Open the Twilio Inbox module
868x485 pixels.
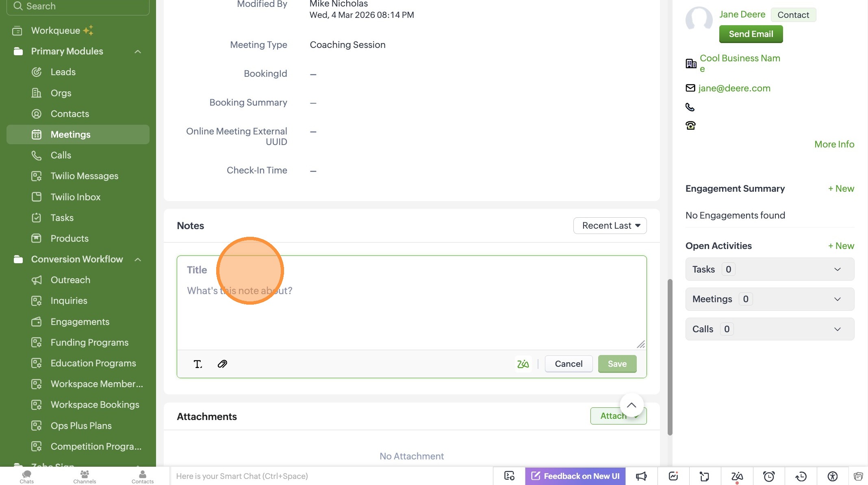coord(76,197)
